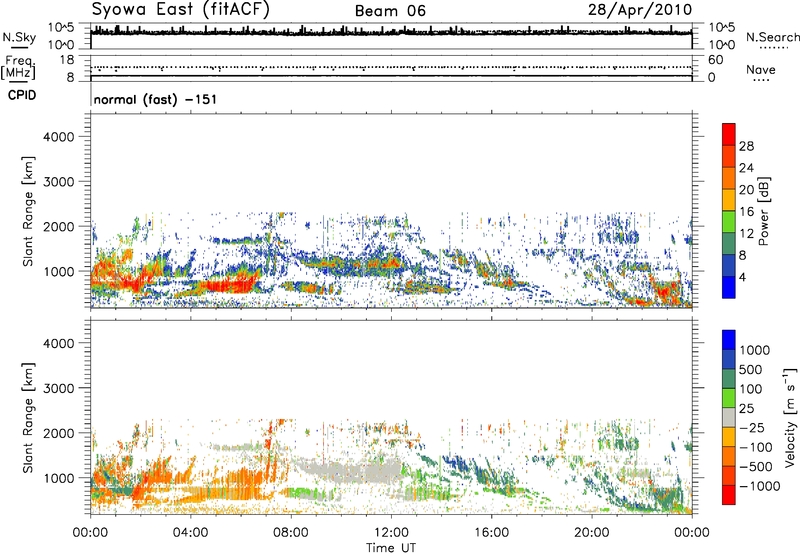Select the '20:00' time tick label
The height and width of the screenshot is (554, 800).
click(x=591, y=533)
